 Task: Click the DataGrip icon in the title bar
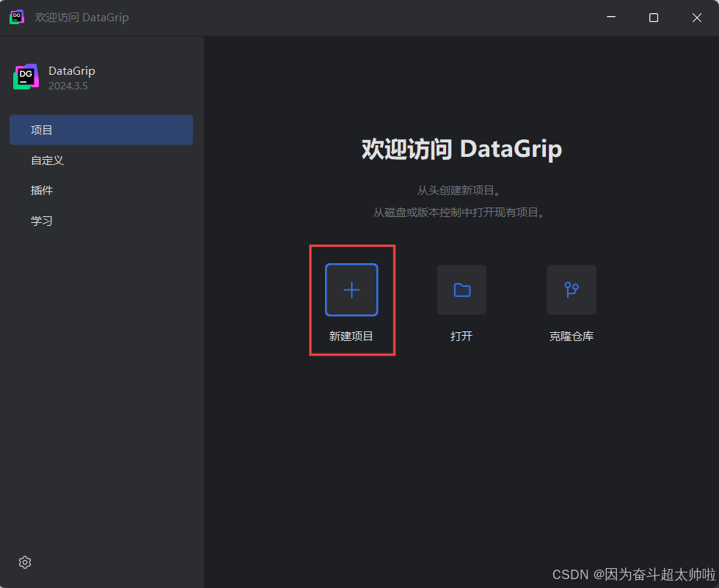click(17, 17)
